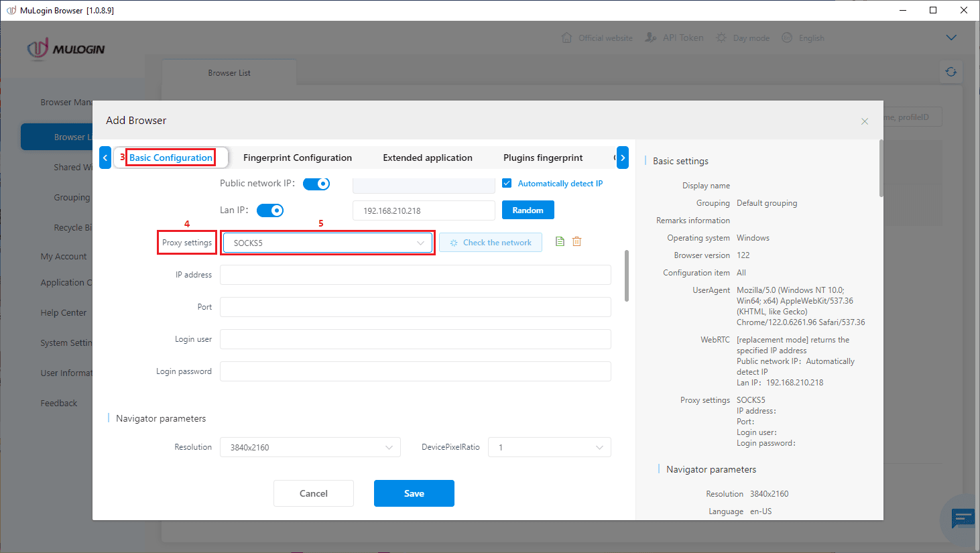Viewport: 980px width, 553px height.
Task: Click the refresh icon at top right
Action: tap(951, 72)
